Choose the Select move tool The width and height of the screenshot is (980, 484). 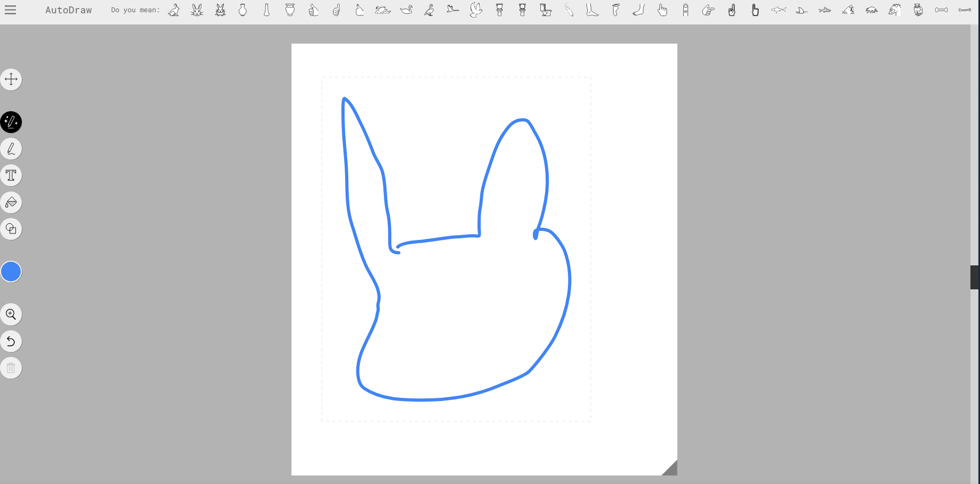11,80
